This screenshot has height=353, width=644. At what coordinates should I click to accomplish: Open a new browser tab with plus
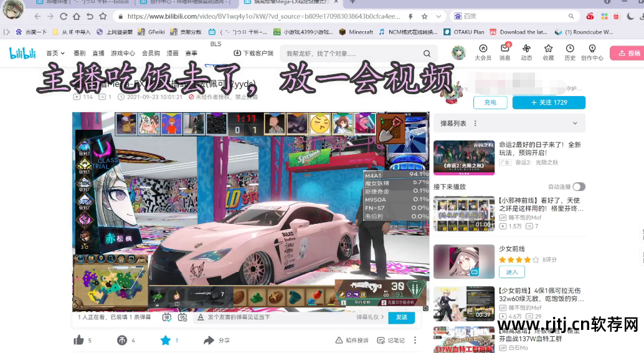(x=353, y=2)
